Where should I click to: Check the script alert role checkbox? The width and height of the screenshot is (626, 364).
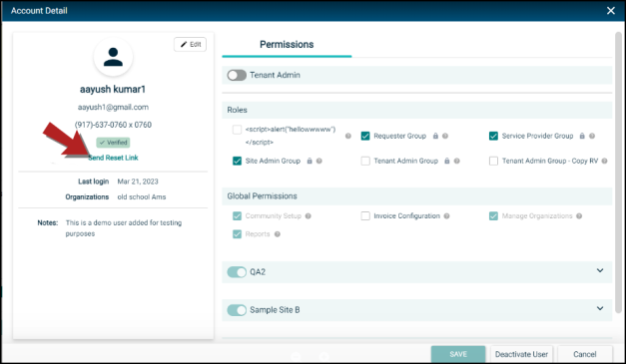pyautogui.click(x=238, y=130)
